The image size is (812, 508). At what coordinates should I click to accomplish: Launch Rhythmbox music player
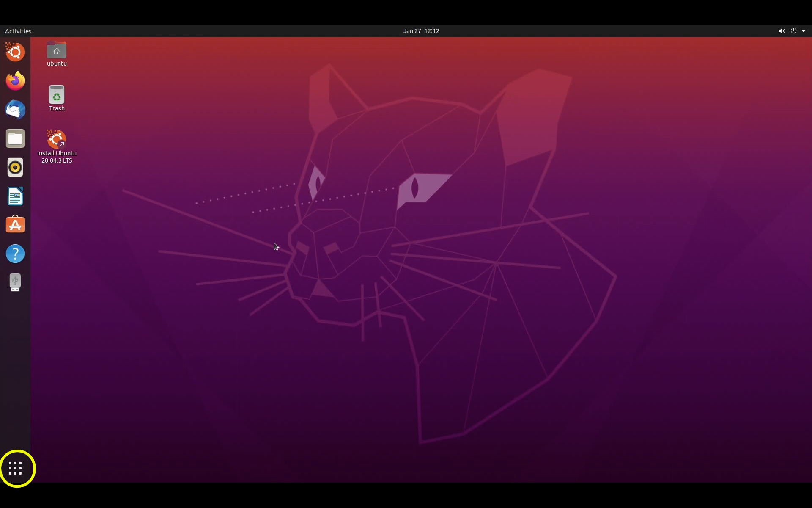[x=15, y=167]
